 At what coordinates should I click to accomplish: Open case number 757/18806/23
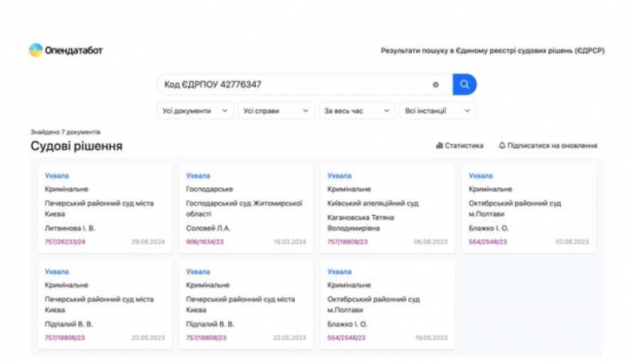point(65,337)
